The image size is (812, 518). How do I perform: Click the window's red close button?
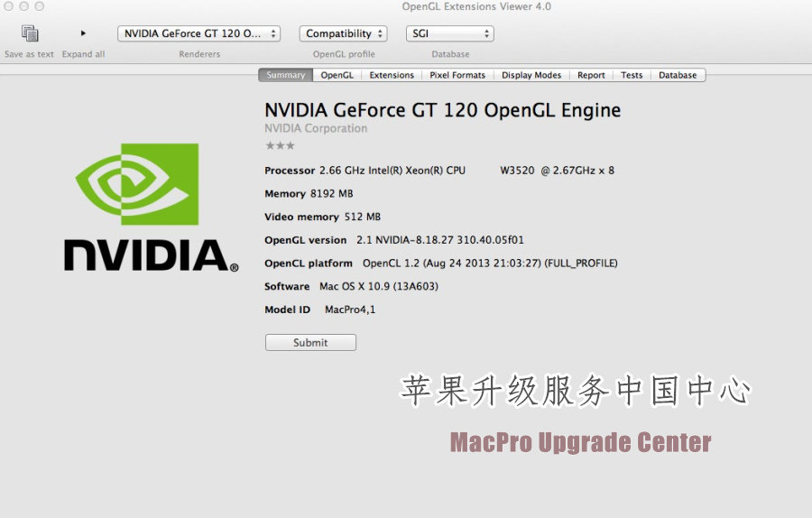8,6
